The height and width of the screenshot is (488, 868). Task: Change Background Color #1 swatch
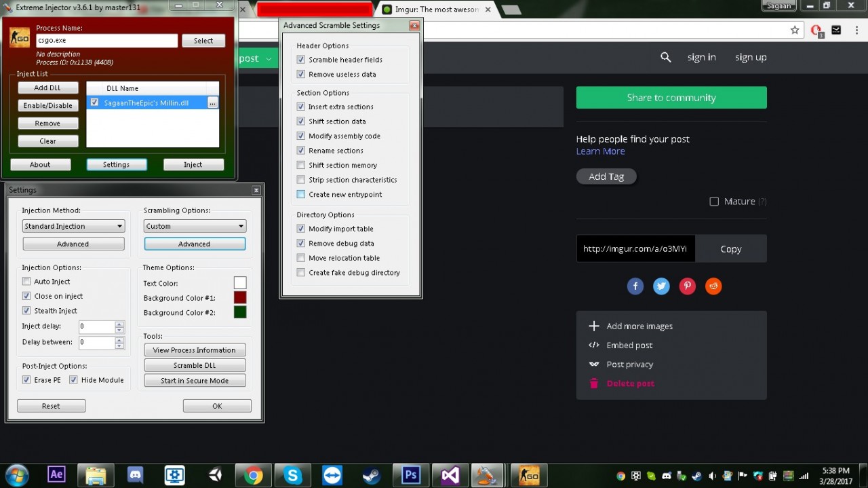tap(240, 298)
